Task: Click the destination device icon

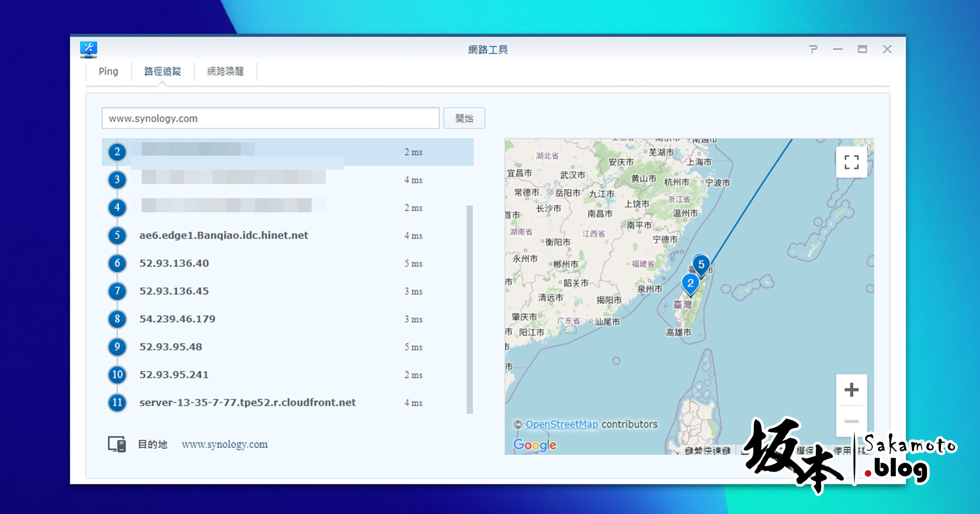Action: [x=117, y=444]
